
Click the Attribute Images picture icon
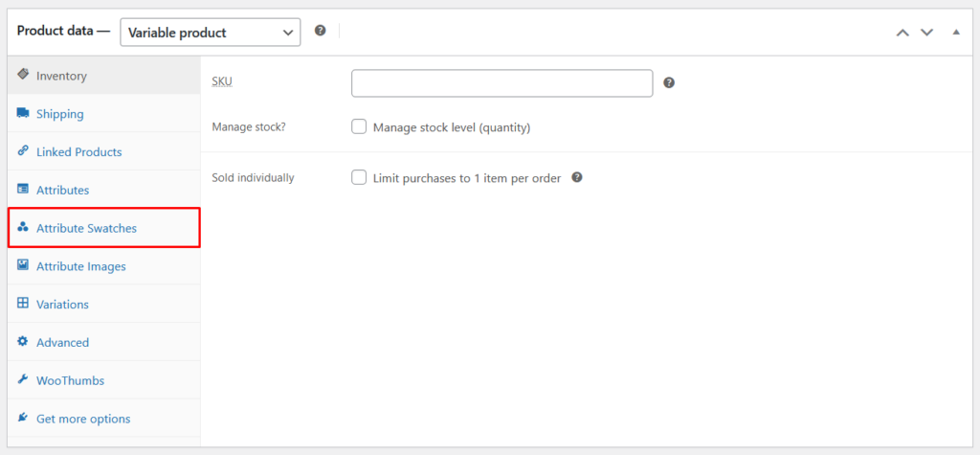click(x=23, y=265)
